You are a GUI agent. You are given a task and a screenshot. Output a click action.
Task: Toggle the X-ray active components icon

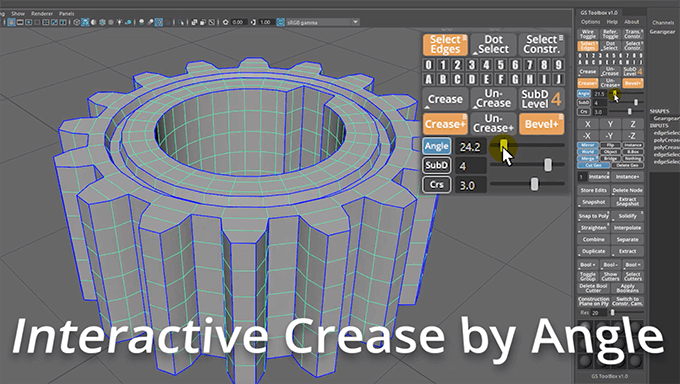pyautogui.click(x=203, y=22)
